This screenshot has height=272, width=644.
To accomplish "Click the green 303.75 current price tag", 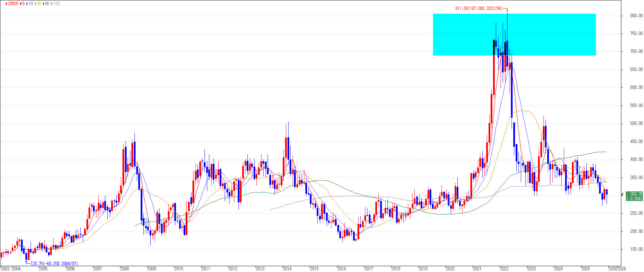I will [634, 196].
